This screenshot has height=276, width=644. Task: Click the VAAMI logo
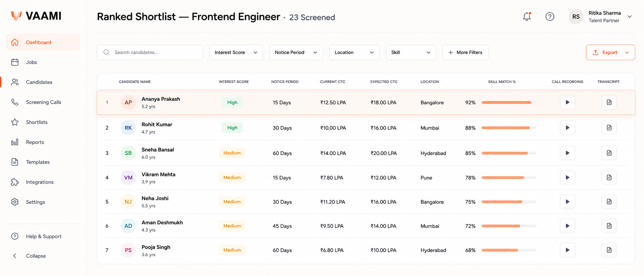[x=36, y=16]
